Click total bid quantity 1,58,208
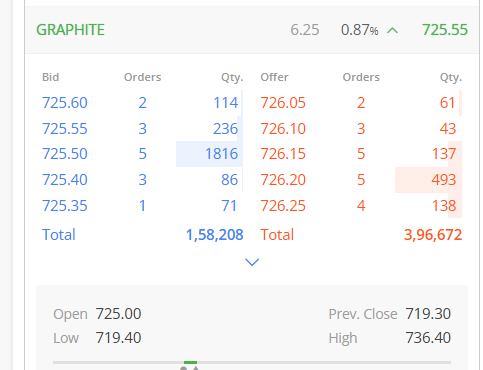 214,235
